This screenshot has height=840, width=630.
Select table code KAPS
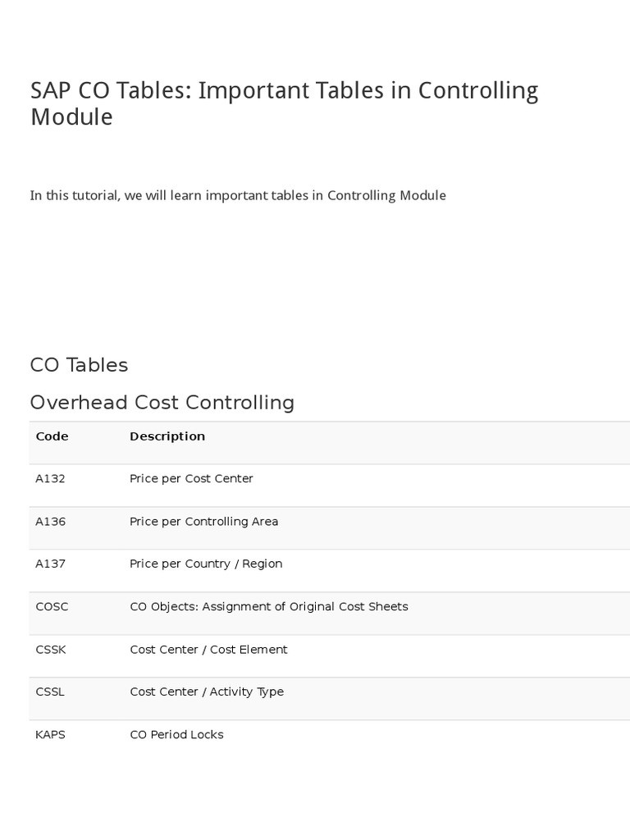pos(50,735)
